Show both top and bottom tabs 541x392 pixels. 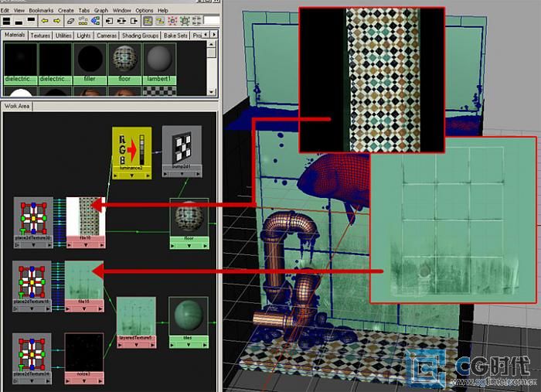6,21
